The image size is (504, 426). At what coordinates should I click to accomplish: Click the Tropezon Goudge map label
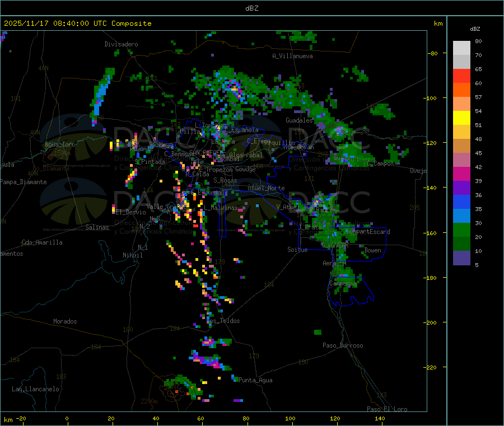tap(231, 169)
